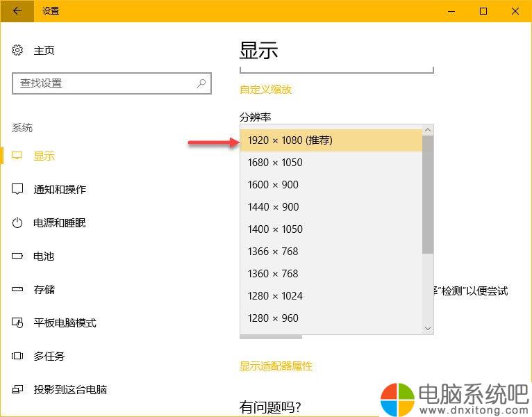Open display adapter properties link
This screenshot has height=417, width=532.
pyautogui.click(x=276, y=366)
